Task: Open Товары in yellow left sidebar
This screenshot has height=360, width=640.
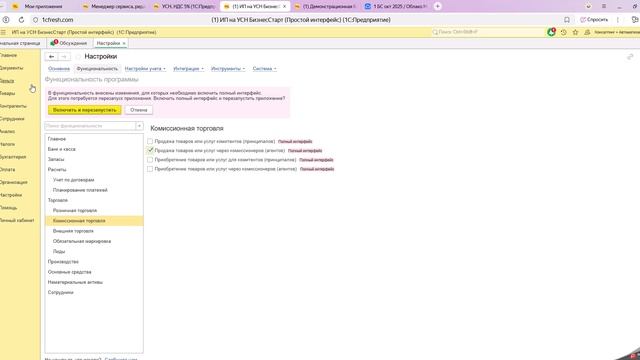Action: coord(7,93)
